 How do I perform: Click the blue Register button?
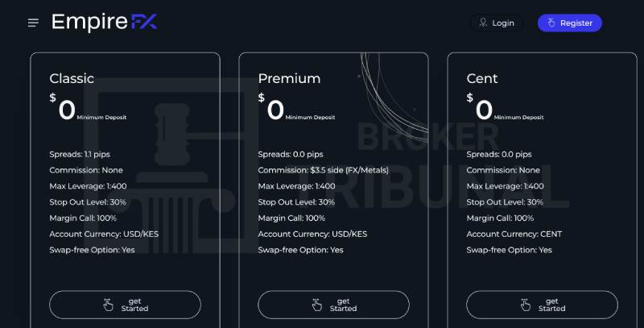pyautogui.click(x=570, y=23)
